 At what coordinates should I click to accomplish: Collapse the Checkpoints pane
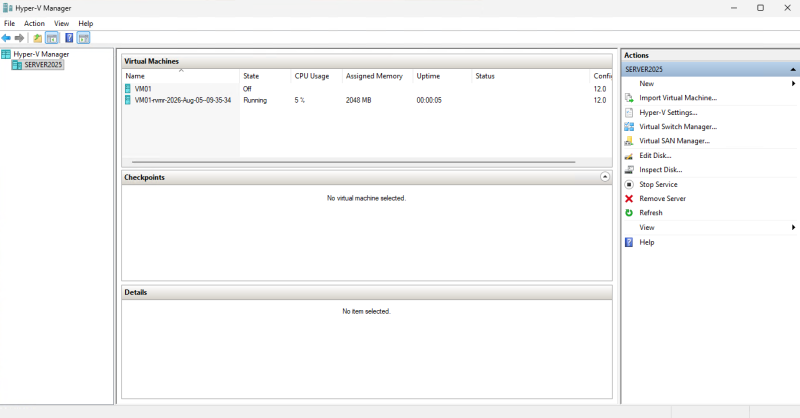click(x=605, y=177)
